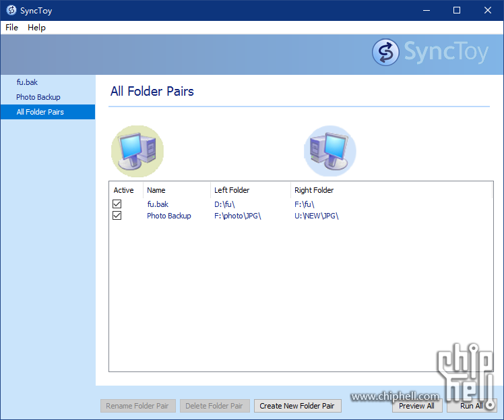Click the Left Folder column header

251,190
